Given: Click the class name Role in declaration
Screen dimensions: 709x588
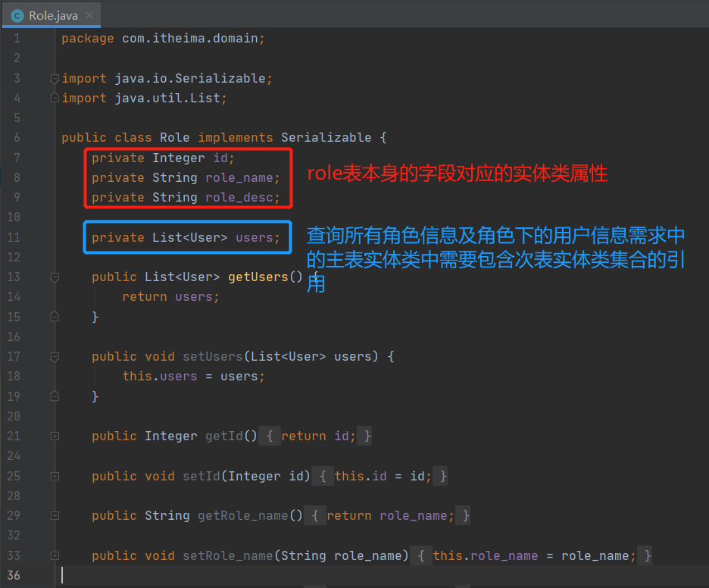Looking at the screenshot, I should (x=174, y=137).
